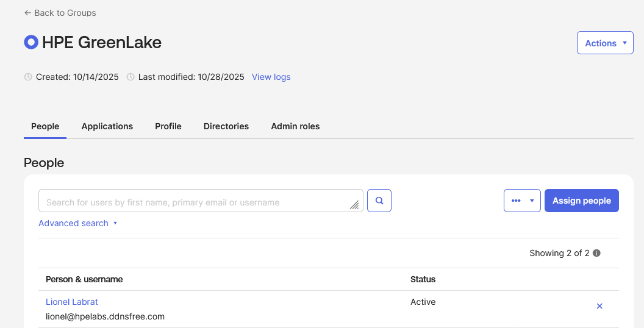Open the Directories tab
Viewport: 644px width, 328px height.
click(x=226, y=126)
